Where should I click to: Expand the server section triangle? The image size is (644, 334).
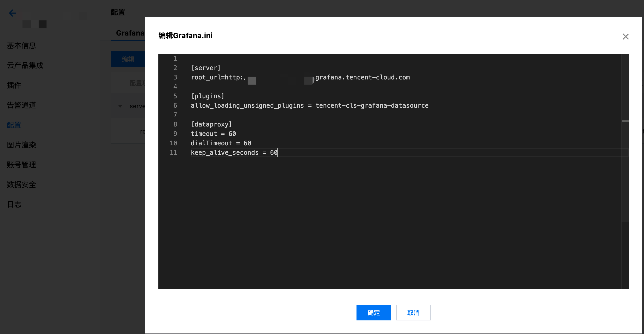coord(120,106)
